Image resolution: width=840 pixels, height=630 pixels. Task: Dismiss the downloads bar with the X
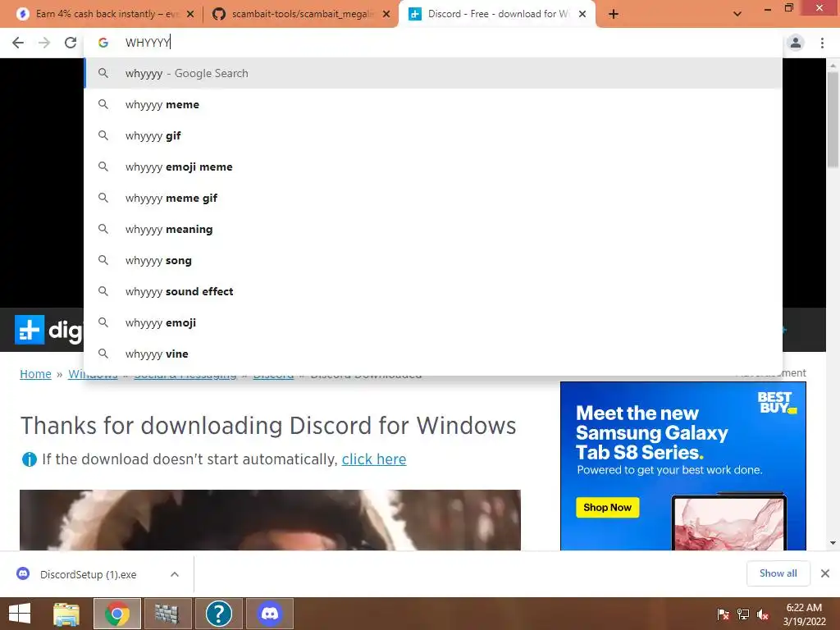tap(825, 573)
